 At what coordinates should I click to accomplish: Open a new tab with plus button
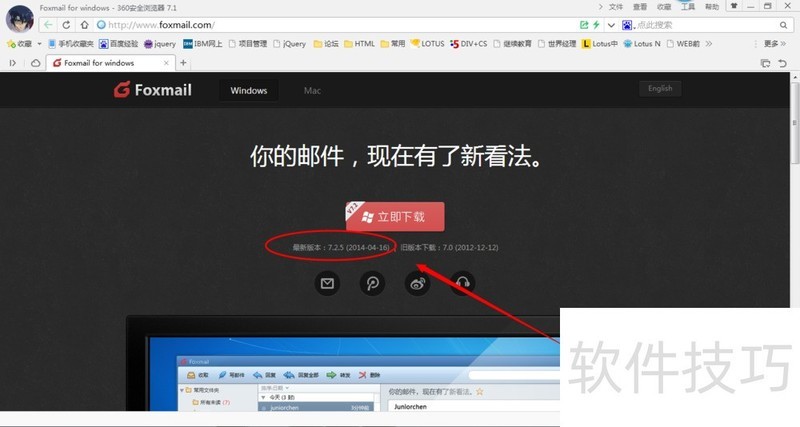(x=183, y=63)
